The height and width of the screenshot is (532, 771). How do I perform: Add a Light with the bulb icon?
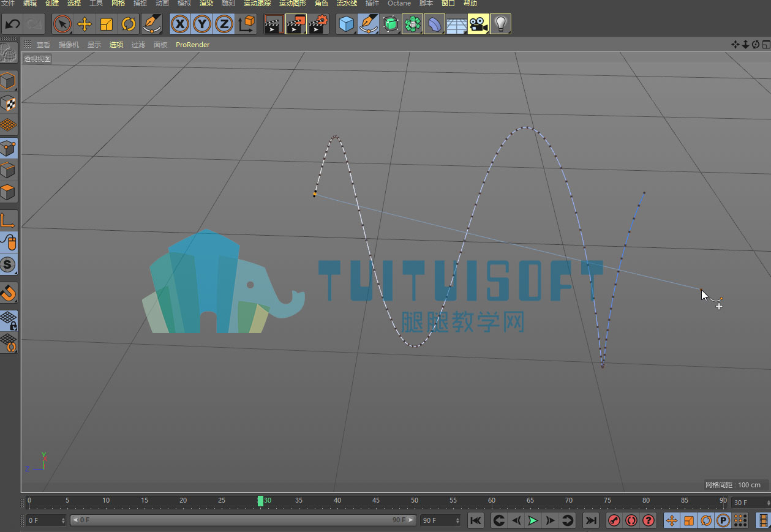[501, 24]
